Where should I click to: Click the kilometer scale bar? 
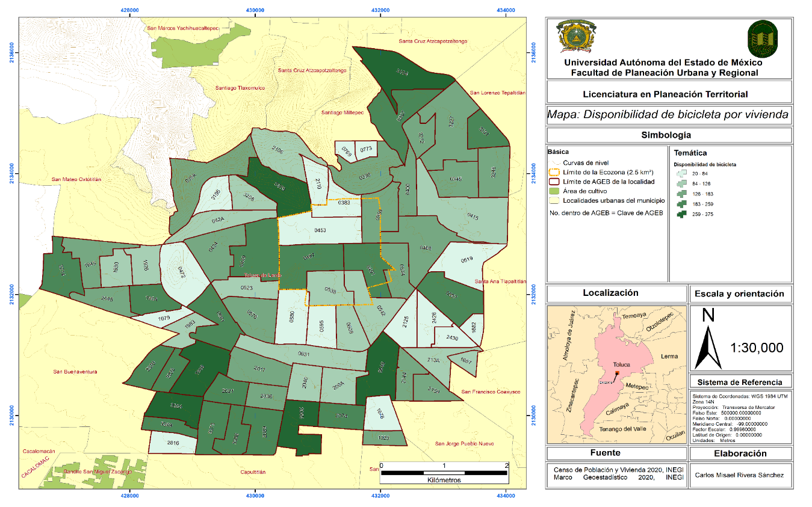[x=444, y=473]
